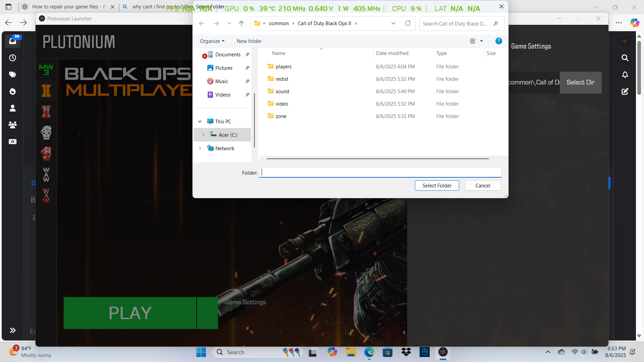Open the view options dropdown arrow
Viewport: 644px width, 362px height.
(481, 41)
